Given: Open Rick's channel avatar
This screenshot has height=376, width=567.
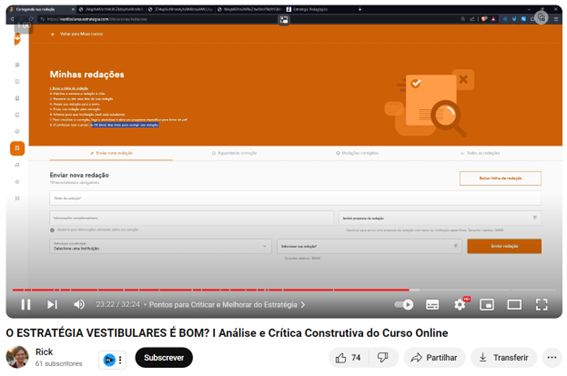Looking at the screenshot, I should 17,357.
